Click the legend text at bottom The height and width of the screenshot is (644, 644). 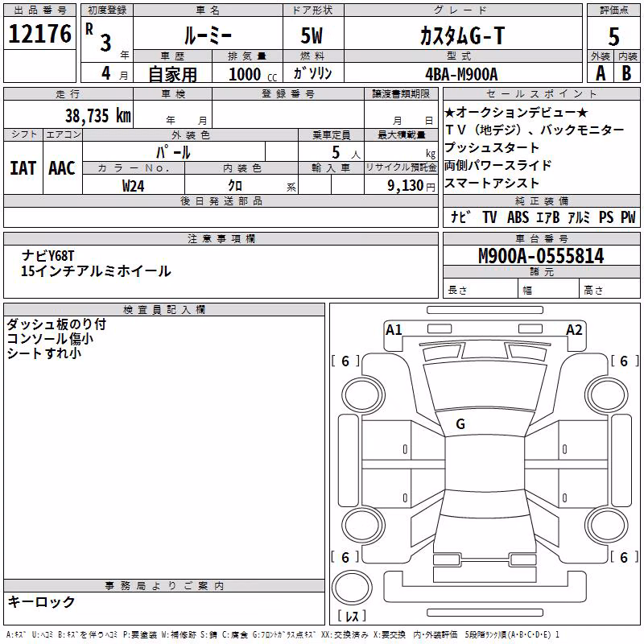coord(283,634)
